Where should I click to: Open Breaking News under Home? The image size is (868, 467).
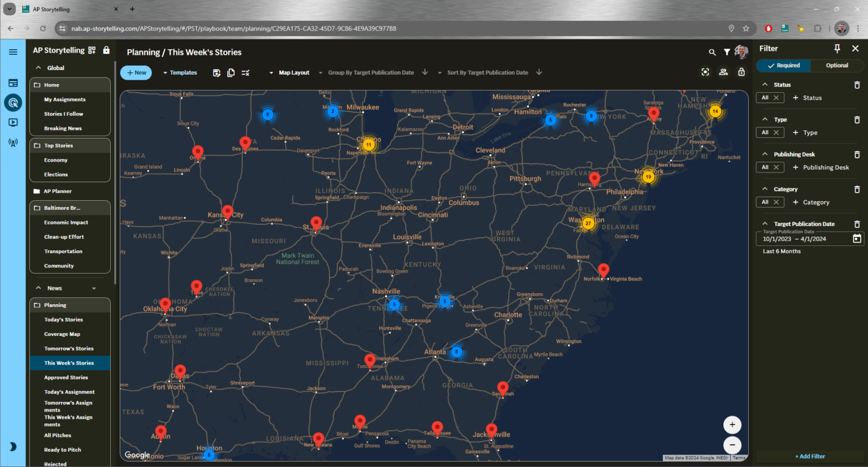(64, 128)
